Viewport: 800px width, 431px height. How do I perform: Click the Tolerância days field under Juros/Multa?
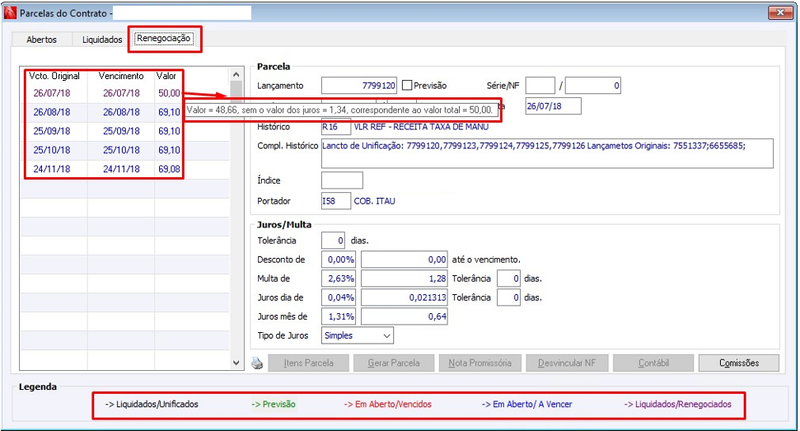point(333,240)
